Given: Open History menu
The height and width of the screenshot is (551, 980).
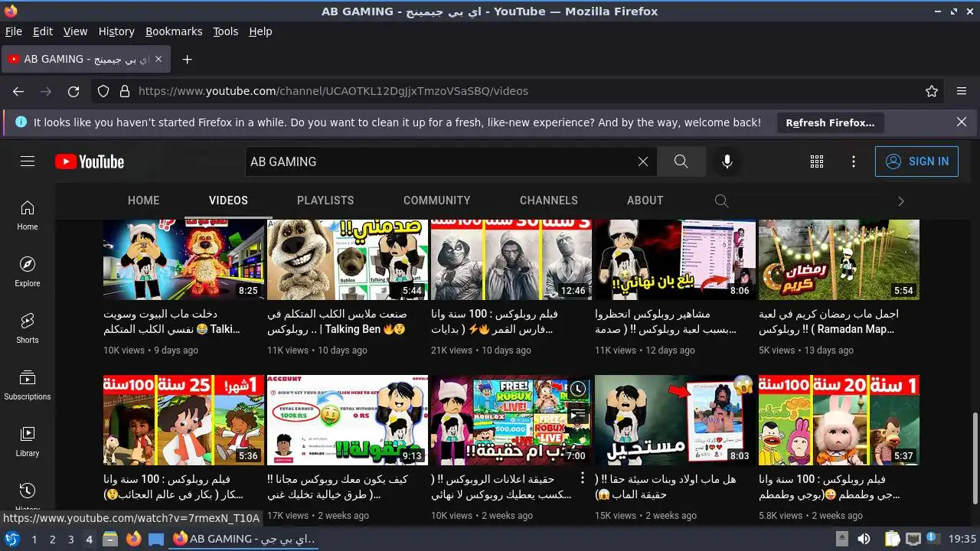Looking at the screenshot, I should (116, 31).
